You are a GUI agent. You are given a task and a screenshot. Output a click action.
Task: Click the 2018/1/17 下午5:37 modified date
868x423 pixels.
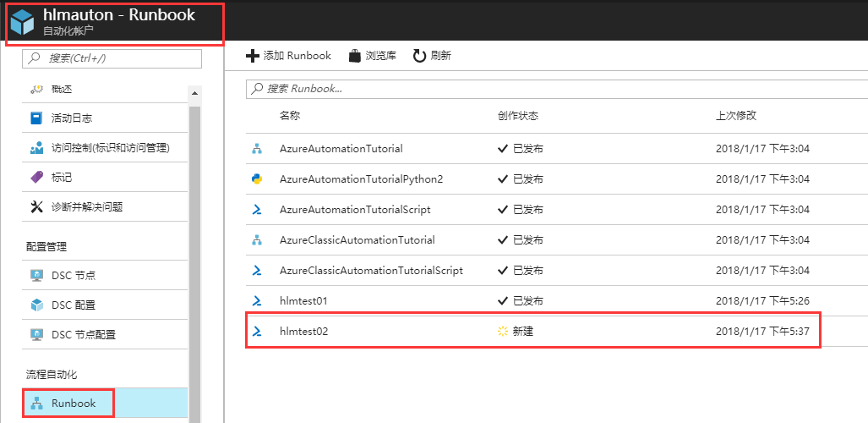tap(763, 332)
